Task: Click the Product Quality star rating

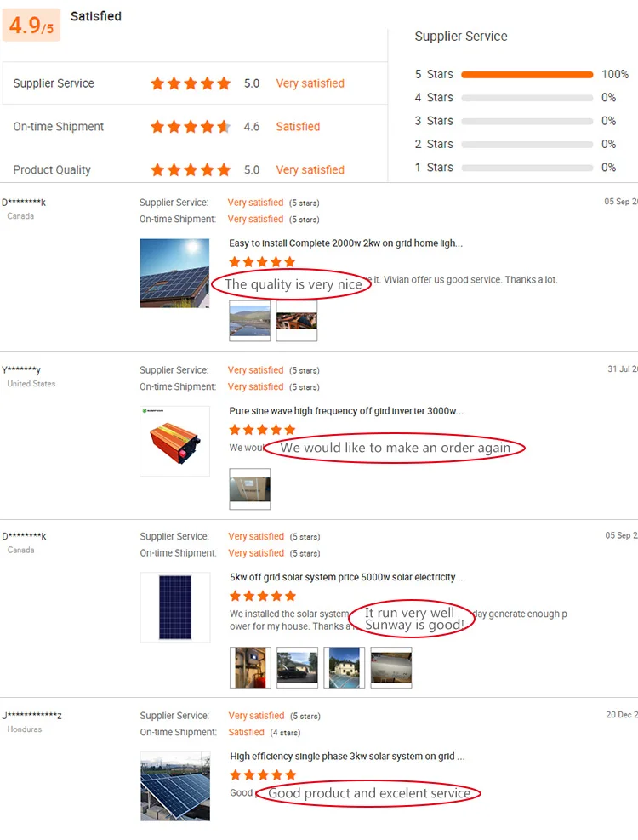Action: [191, 170]
